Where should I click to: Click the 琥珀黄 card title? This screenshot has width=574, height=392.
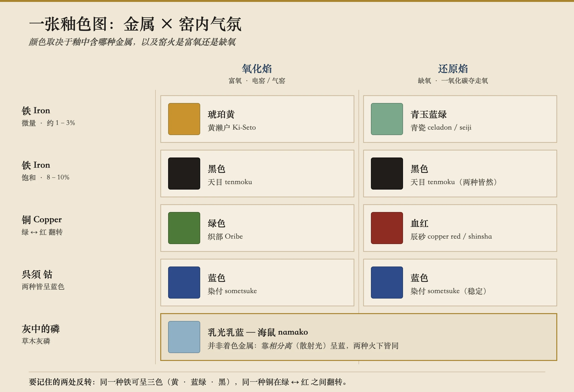pos(221,114)
